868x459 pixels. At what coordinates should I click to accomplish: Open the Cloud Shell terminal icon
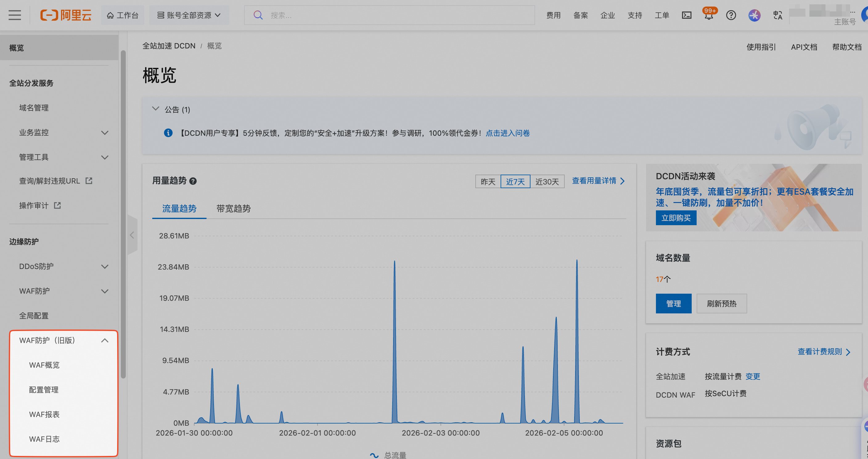(686, 15)
